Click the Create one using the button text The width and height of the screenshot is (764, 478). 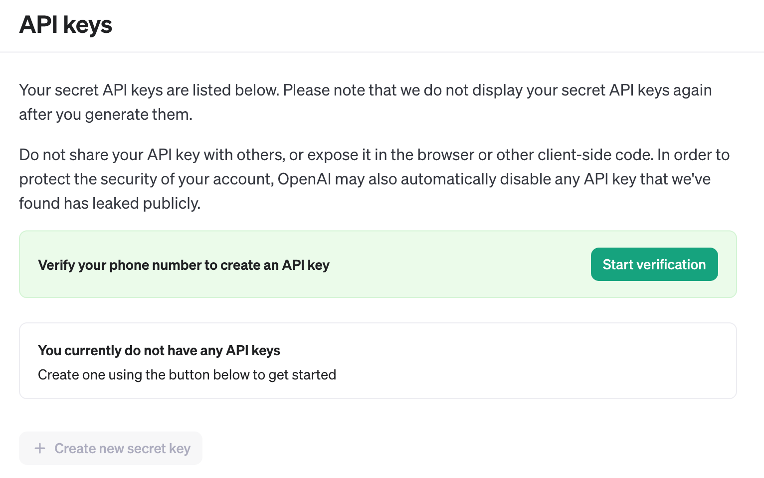(186, 375)
